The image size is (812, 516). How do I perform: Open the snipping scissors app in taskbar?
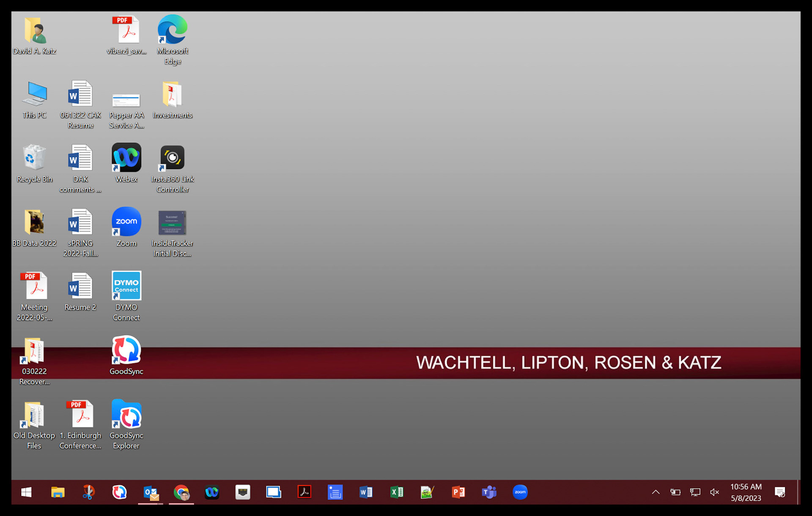(88, 492)
